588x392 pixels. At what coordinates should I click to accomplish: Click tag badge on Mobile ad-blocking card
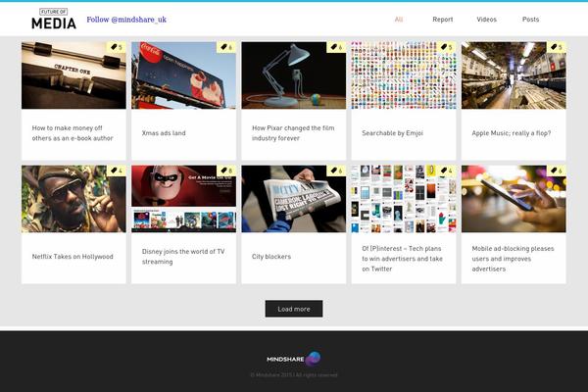coord(557,171)
